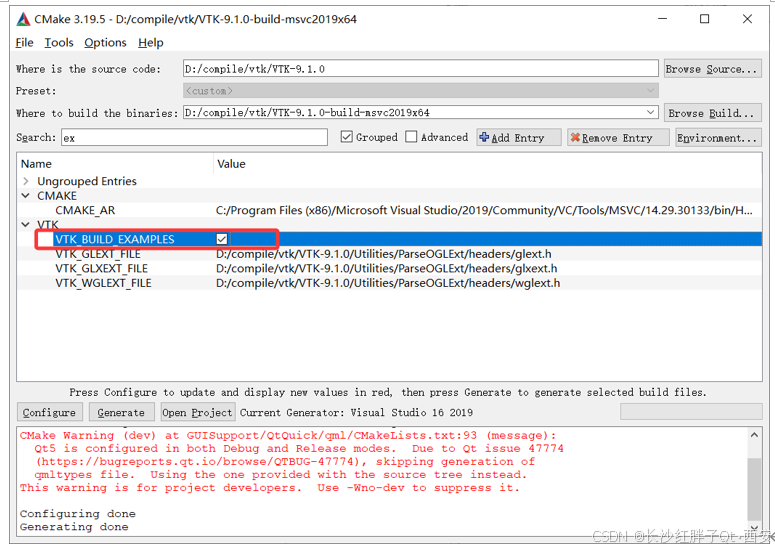Viewport: 775px width, 550px height.
Task: Open the Options menu
Action: [105, 42]
